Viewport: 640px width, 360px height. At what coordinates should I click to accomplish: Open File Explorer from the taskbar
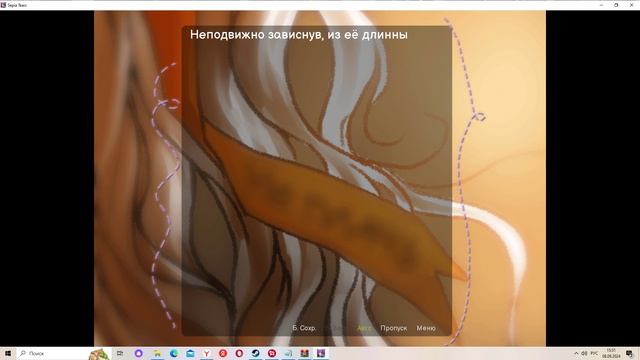click(x=157, y=353)
